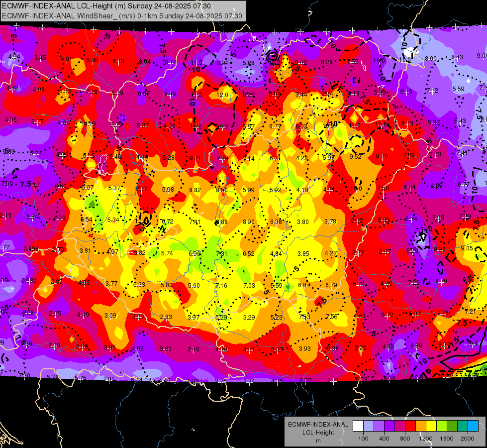Click the grid value '5.92'
487x448 pixels.
tap(275, 190)
